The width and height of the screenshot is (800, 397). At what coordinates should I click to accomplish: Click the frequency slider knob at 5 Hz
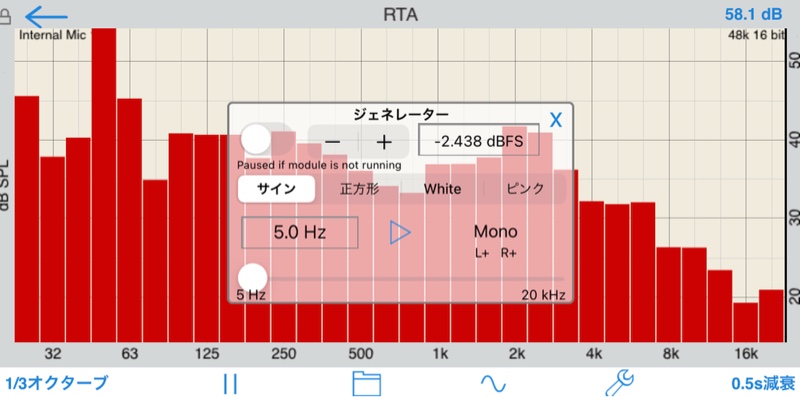253,278
